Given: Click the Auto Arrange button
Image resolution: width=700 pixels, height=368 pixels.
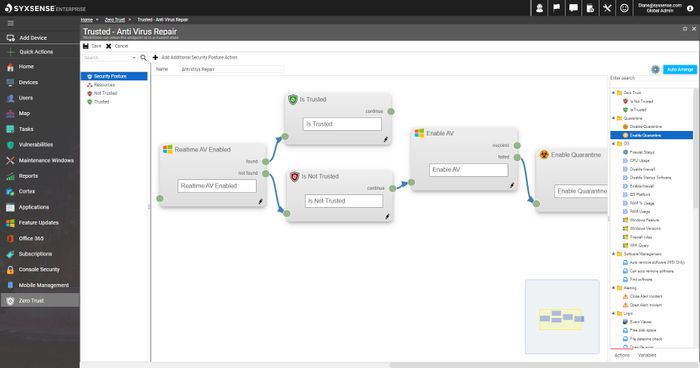Looking at the screenshot, I should pos(679,69).
